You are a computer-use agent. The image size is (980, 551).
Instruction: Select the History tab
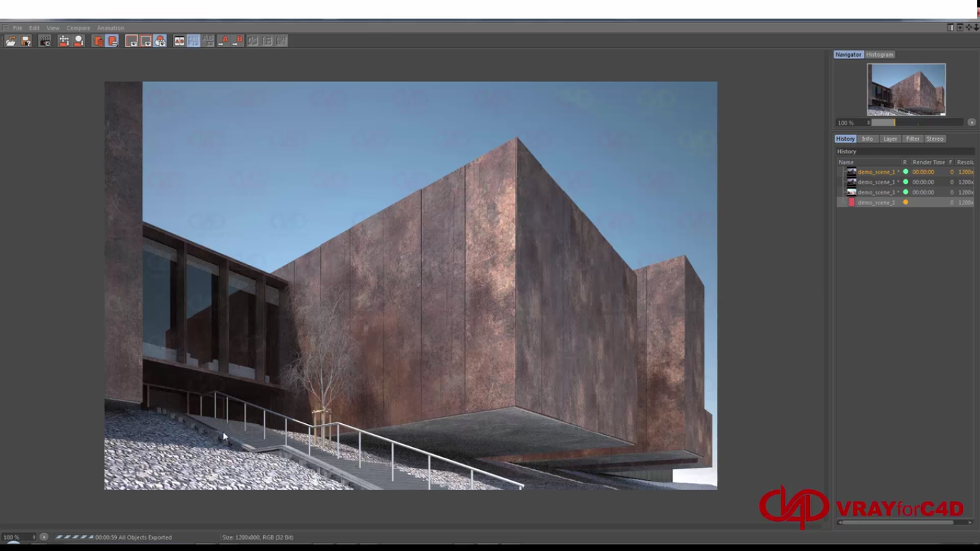845,138
